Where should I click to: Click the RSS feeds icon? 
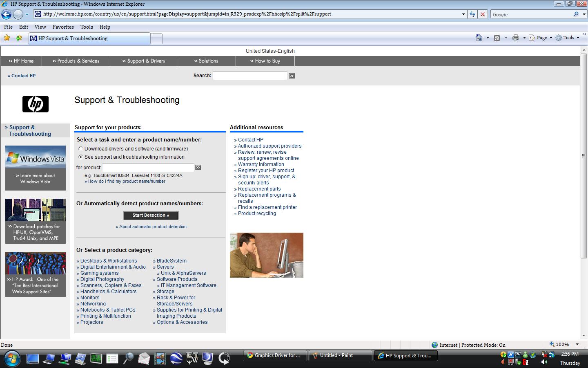pyautogui.click(x=497, y=38)
